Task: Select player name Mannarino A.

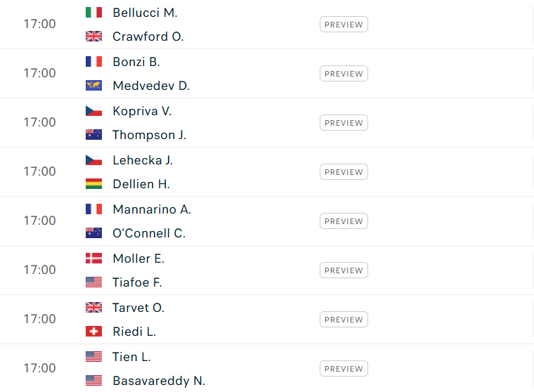Action: (x=152, y=209)
